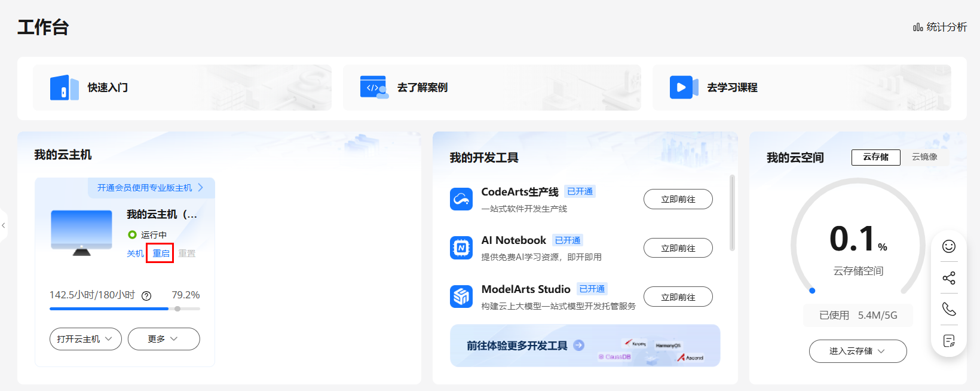Screen dimensions: 980x391
Task: Click the cloud host monitor thumbnail
Action: (x=82, y=233)
